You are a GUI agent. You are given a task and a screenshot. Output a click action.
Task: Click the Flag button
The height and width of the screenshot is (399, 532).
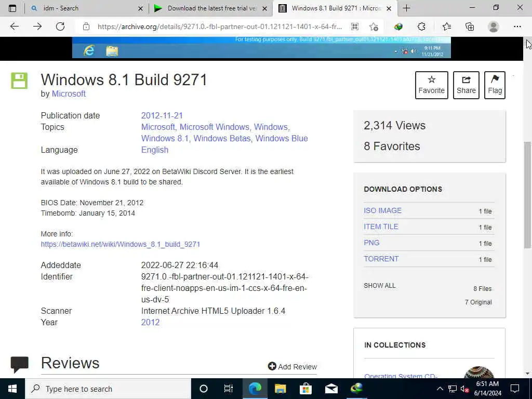point(495,85)
